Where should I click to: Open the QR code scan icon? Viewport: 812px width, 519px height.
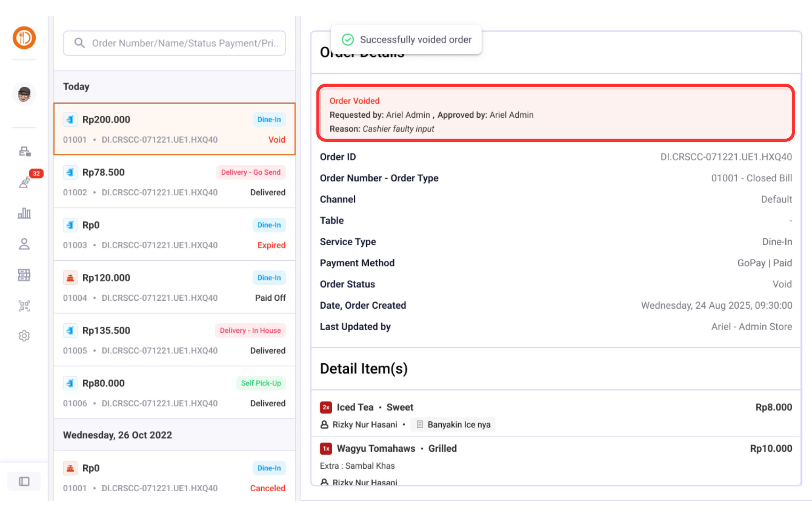click(x=24, y=305)
